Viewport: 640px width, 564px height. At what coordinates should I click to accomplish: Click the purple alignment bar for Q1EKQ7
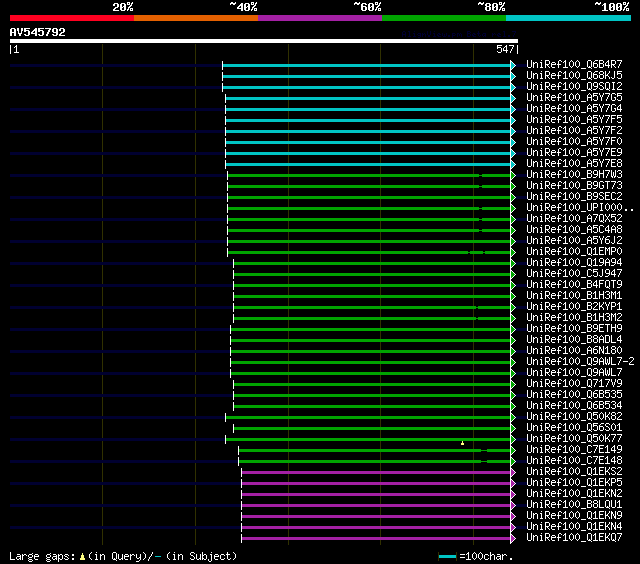click(376, 539)
